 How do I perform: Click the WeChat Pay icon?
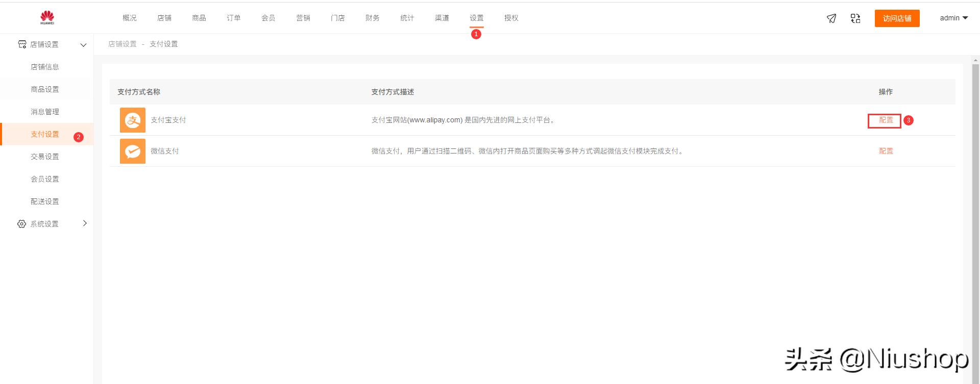pos(133,151)
